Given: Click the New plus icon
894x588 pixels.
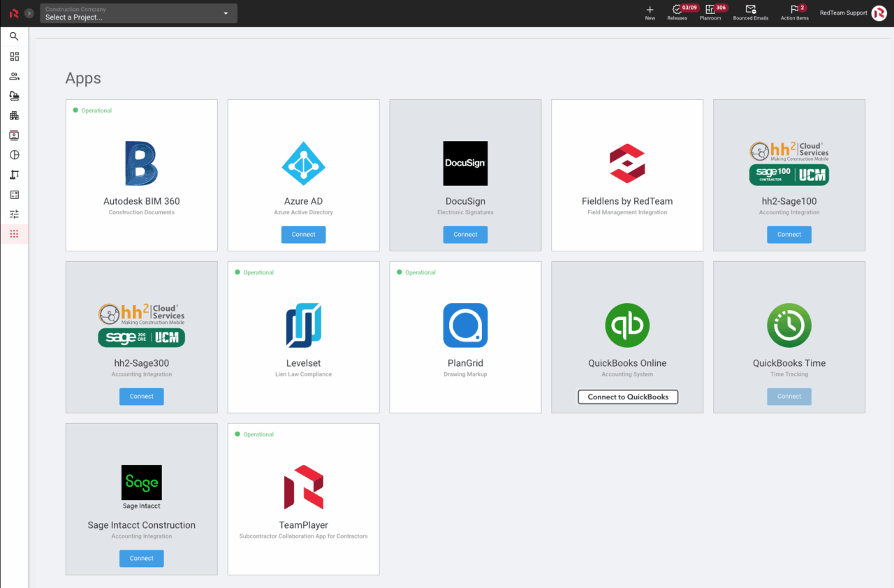Looking at the screenshot, I should (x=650, y=10).
